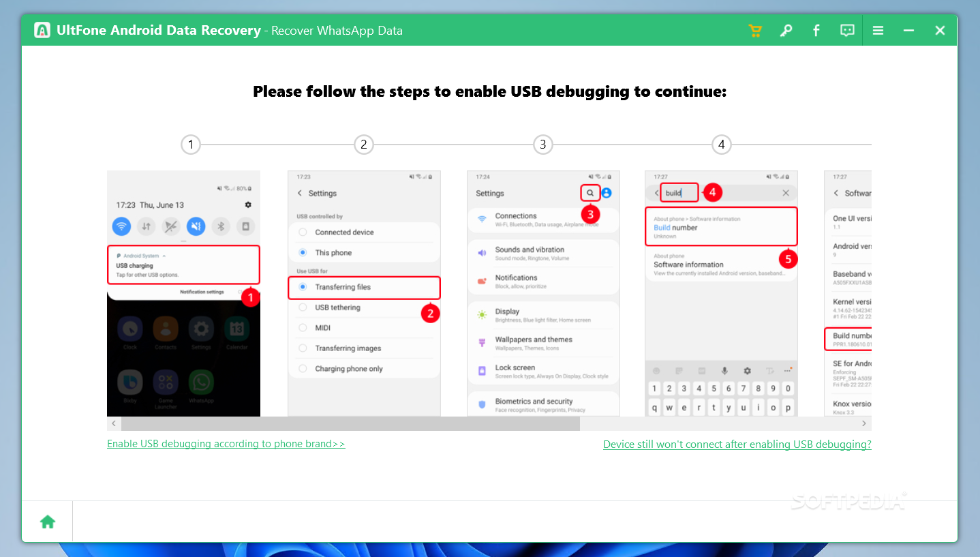Open 'Device still won't connect' help link
The height and width of the screenshot is (557, 980).
coord(737,445)
